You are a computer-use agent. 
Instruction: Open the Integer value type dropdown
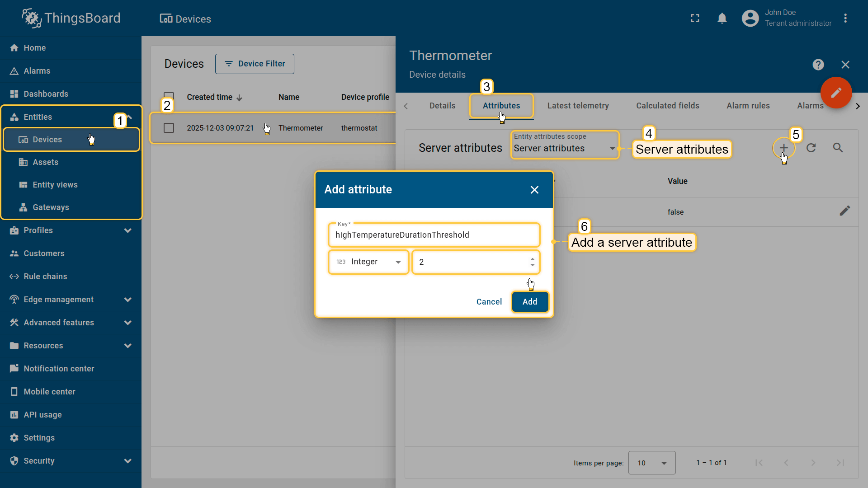[368, 262]
